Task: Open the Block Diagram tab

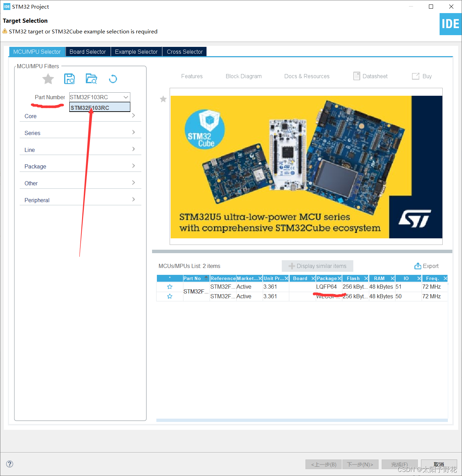Action: click(243, 76)
